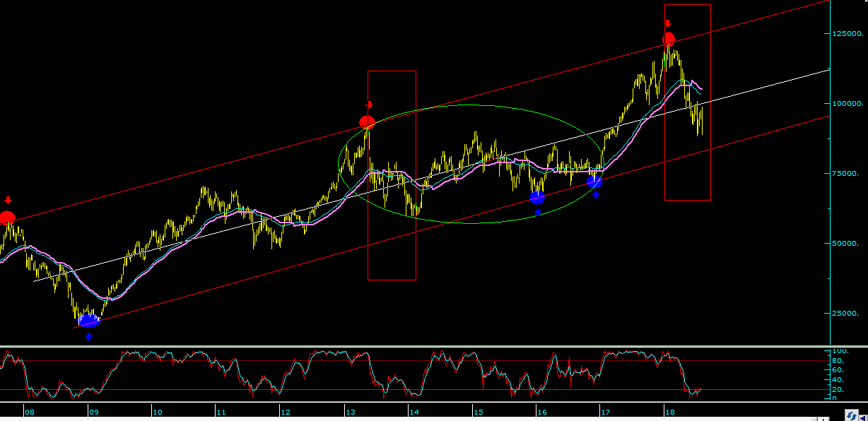This screenshot has width=868, height=421.
Task: Select the 100000. price axis label
Action: tap(846, 104)
